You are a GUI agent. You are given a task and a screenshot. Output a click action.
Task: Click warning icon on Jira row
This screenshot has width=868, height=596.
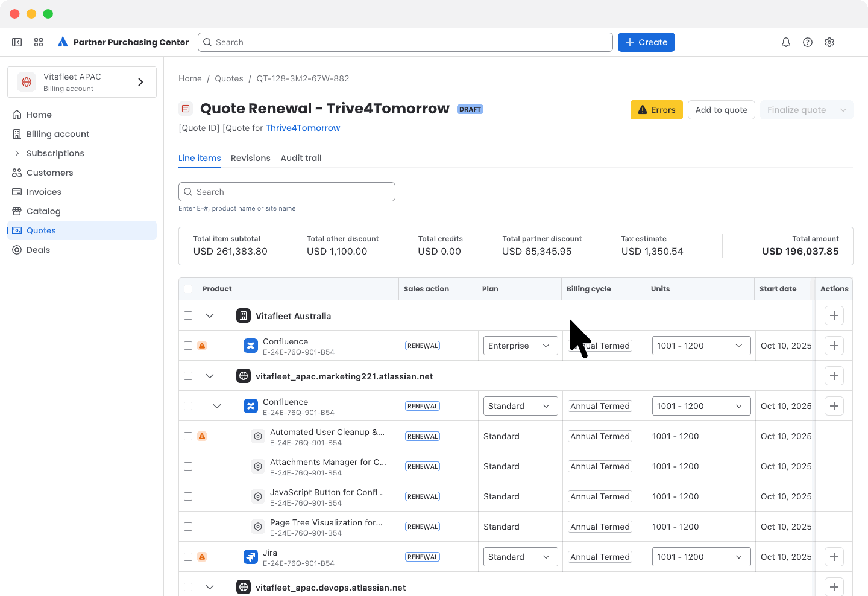click(203, 557)
